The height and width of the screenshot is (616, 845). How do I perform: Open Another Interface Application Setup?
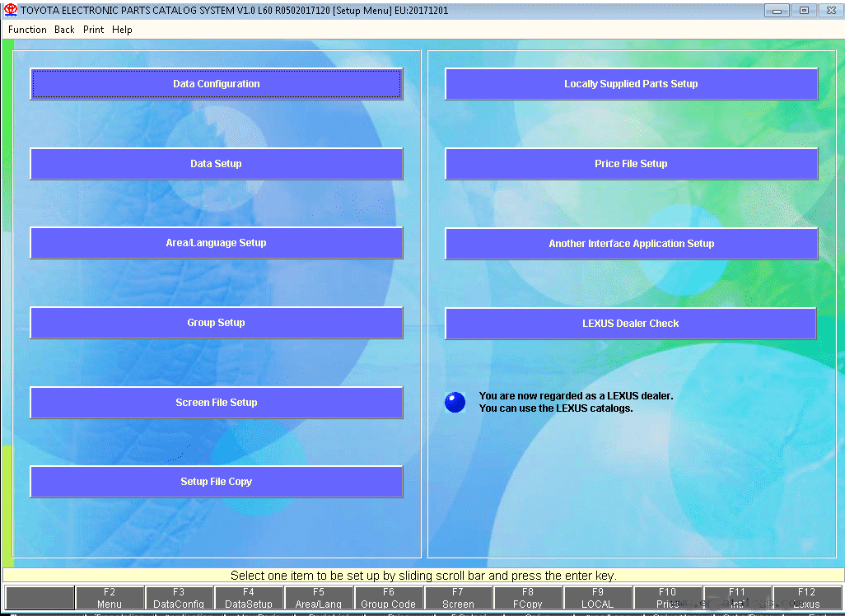pyautogui.click(x=631, y=244)
